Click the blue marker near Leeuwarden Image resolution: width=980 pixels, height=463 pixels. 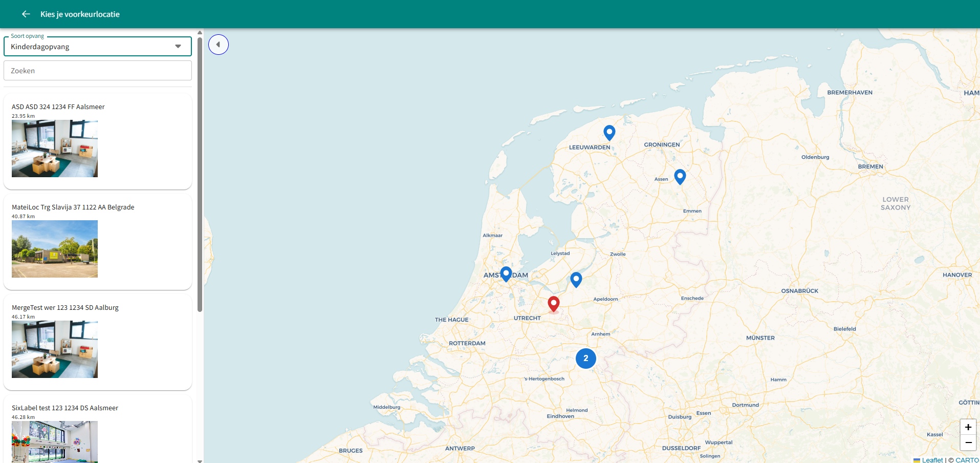609,132
